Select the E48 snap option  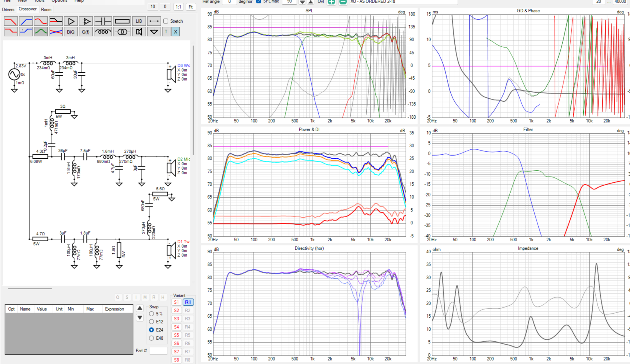151,338
